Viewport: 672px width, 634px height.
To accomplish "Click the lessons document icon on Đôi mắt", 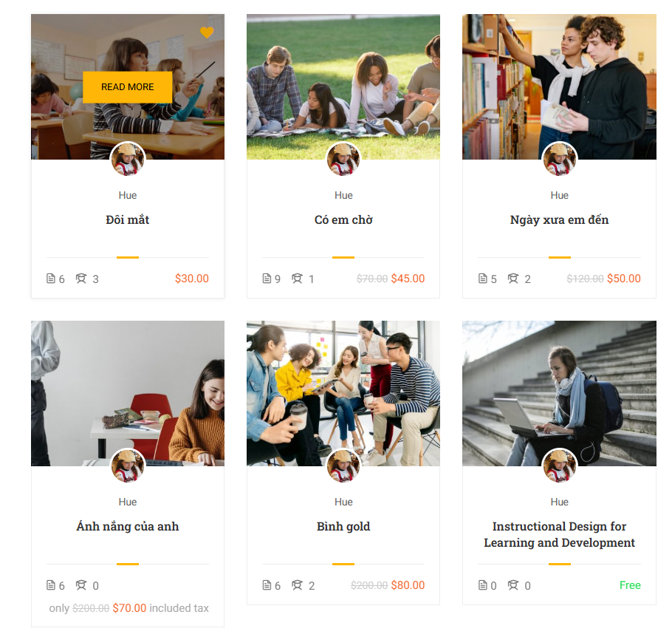I will 50,279.
